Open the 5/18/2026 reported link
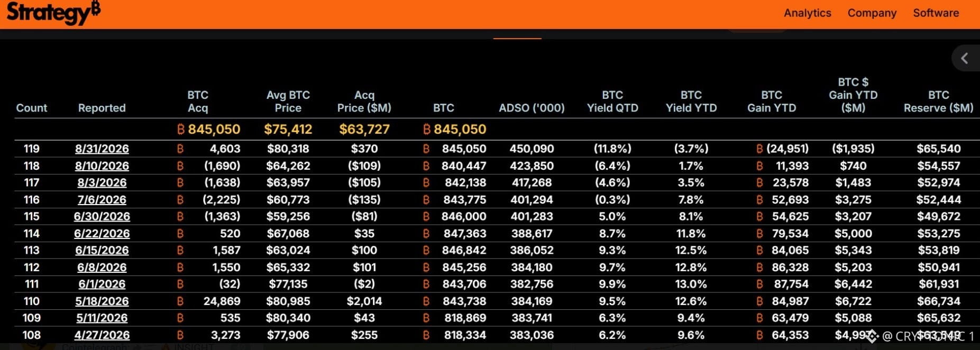 [x=102, y=301]
